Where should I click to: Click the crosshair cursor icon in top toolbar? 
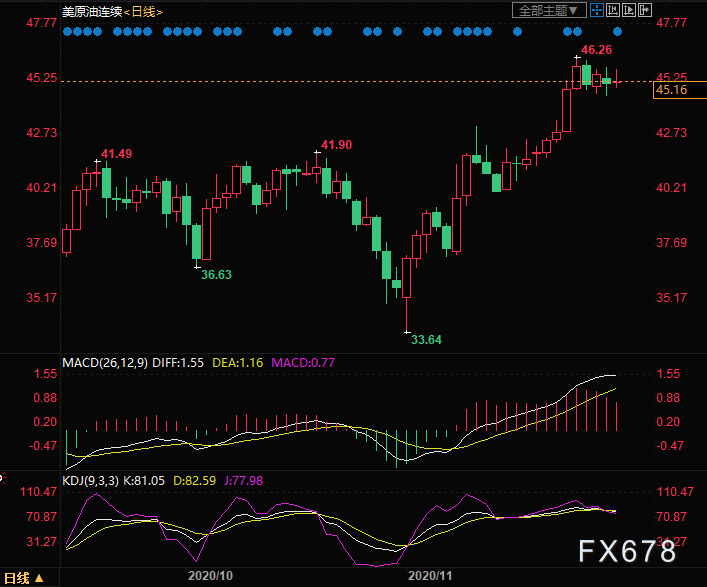point(595,10)
